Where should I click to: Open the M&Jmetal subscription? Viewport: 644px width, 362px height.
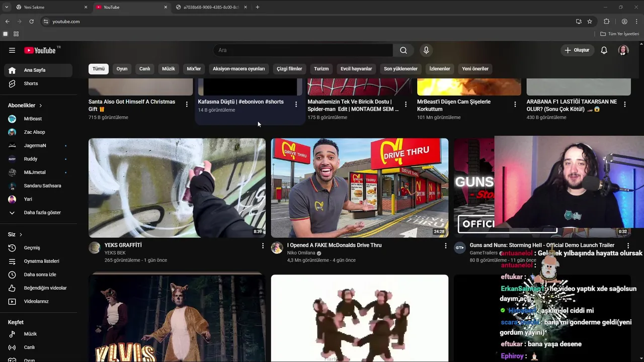pos(38,172)
